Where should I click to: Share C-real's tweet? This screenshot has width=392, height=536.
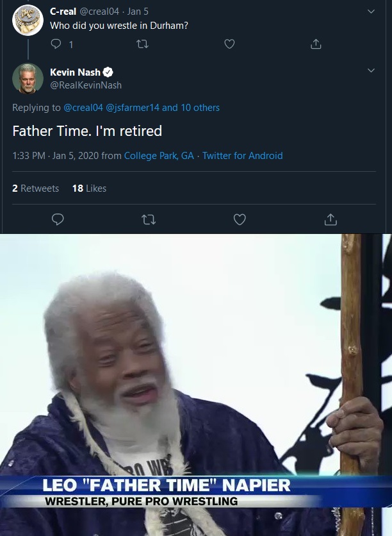tap(316, 44)
